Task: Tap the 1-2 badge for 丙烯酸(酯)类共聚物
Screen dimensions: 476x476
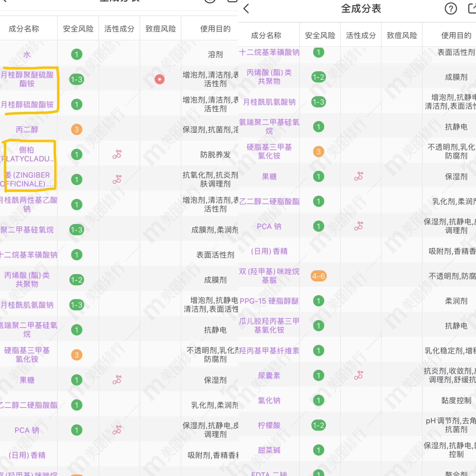Action: [318, 77]
